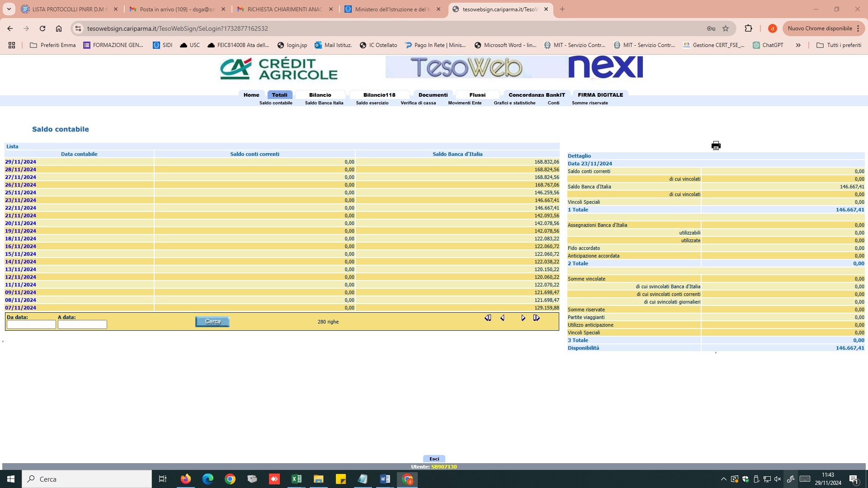868x488 pixels.
Task: Go to first page of results
Action: 488,318
